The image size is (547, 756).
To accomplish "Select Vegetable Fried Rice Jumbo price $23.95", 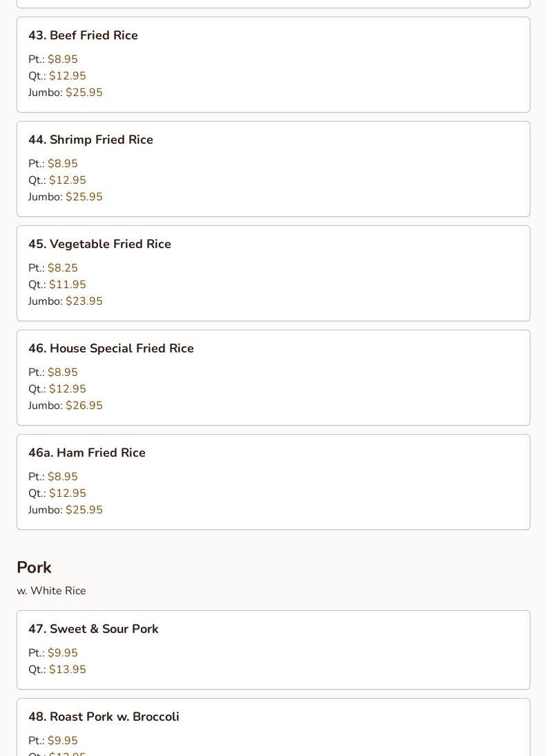I will click(x=84, y=301).
